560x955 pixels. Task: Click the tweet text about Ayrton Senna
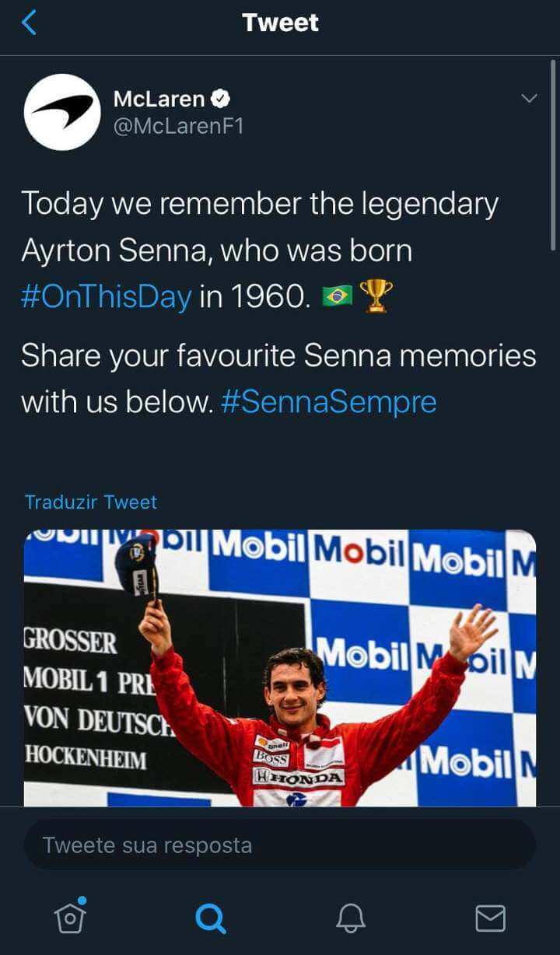pyautogui.click(x=259, y=227)
